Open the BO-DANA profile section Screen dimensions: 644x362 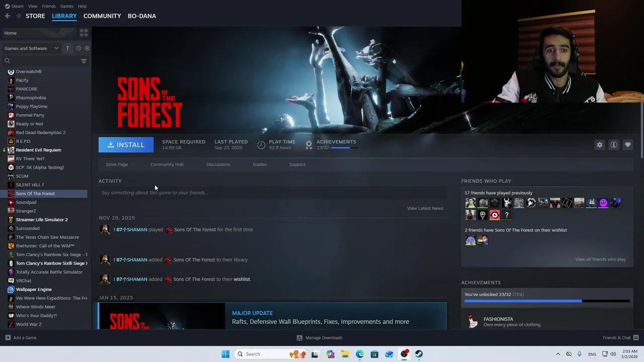(x=142, y=16)
